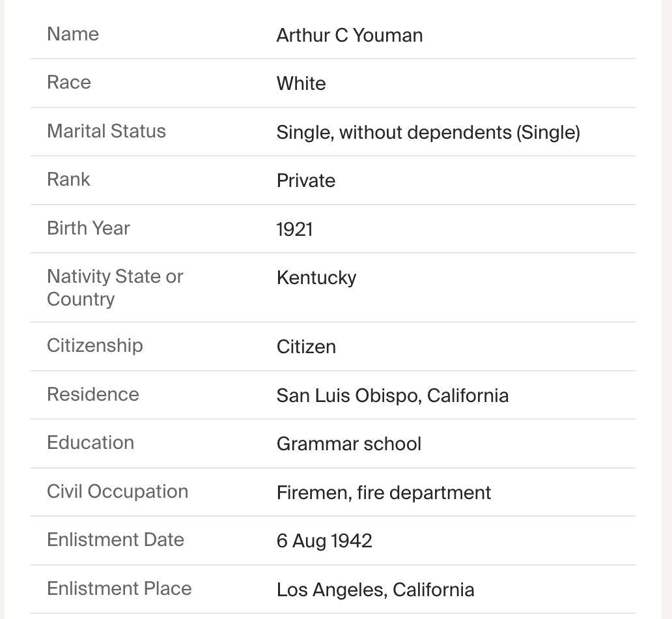Select the Enlistment Date label
Viewport: 672px width, 619px height.
[115, 540]
